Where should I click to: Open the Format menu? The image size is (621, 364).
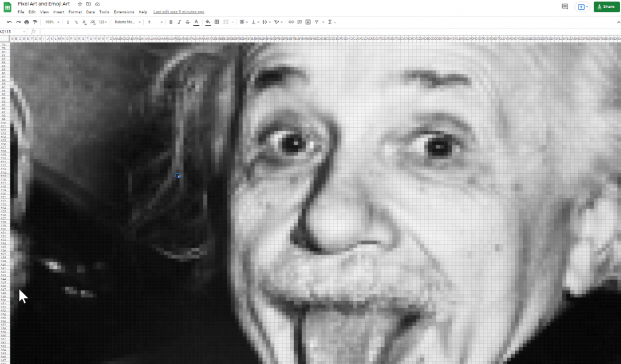(75, 12)
